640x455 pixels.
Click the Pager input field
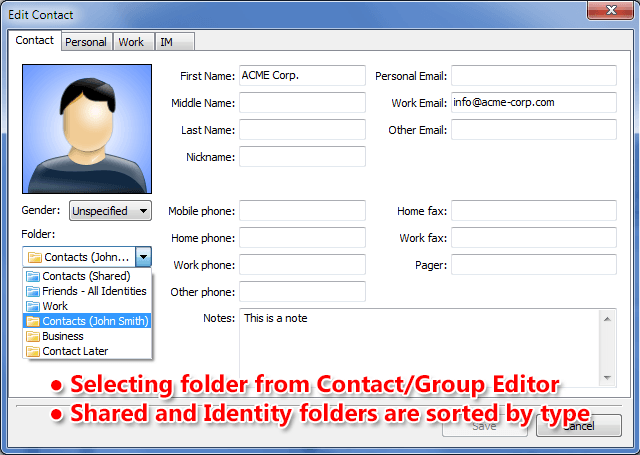pyautogui.click(x=534, y=264)
